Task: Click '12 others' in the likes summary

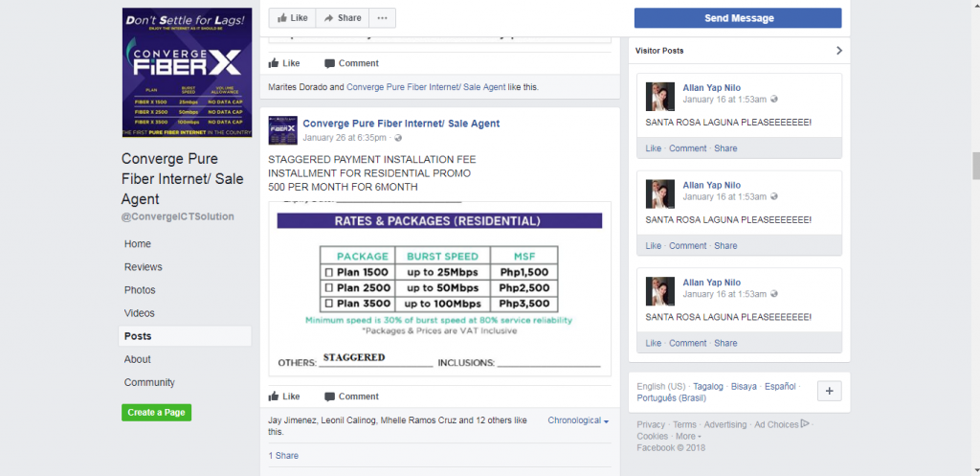Action: [493, 420]
